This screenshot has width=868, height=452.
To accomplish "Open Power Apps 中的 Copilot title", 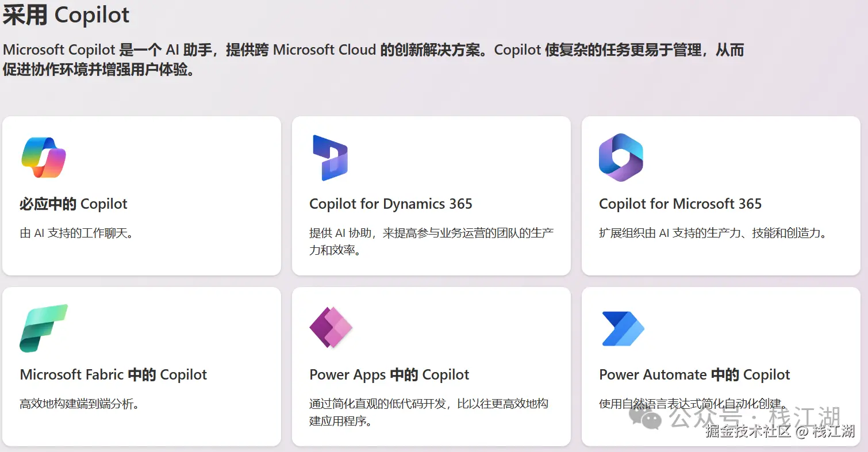I will pos(389,374).
